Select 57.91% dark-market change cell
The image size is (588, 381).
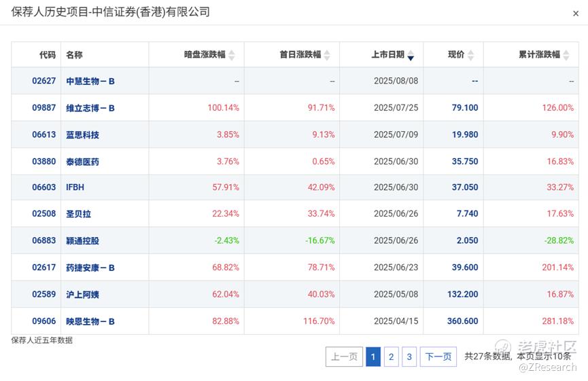tap(226, 187)
